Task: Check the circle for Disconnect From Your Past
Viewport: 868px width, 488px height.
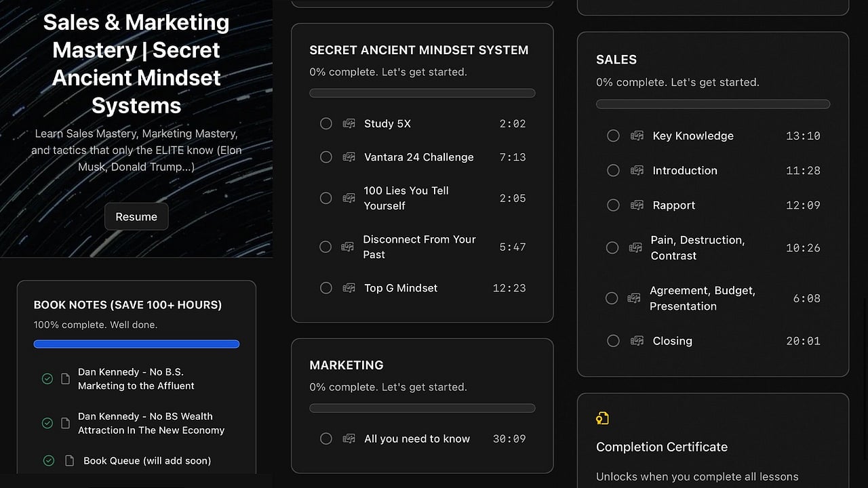Action: (x=325, y=247)
